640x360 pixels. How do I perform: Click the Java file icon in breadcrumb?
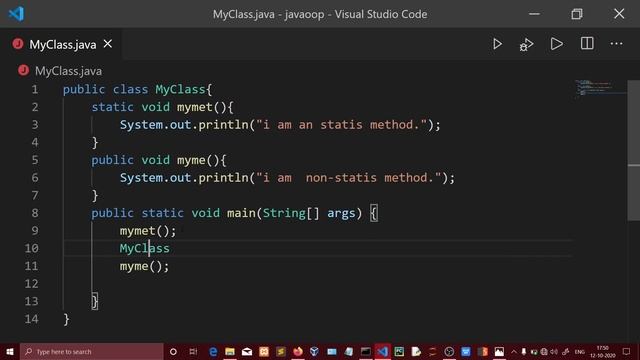pyautogui.click(x=24, y=71)
